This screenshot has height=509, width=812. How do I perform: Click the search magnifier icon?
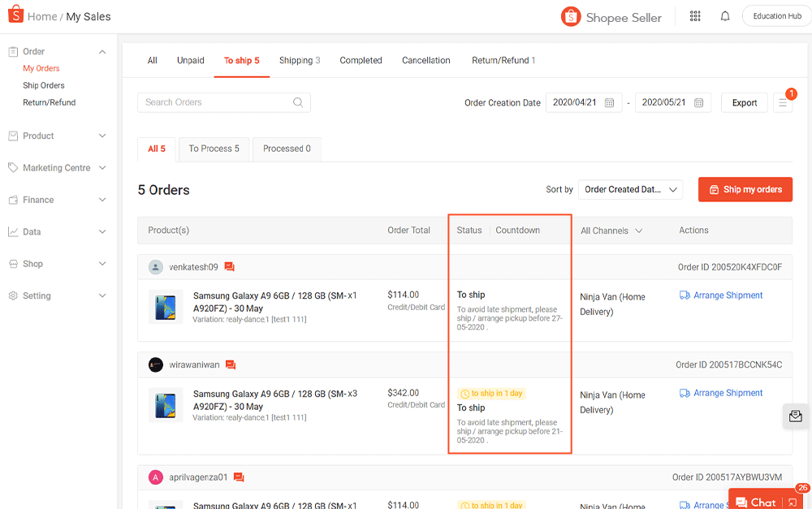pos(298,102)
